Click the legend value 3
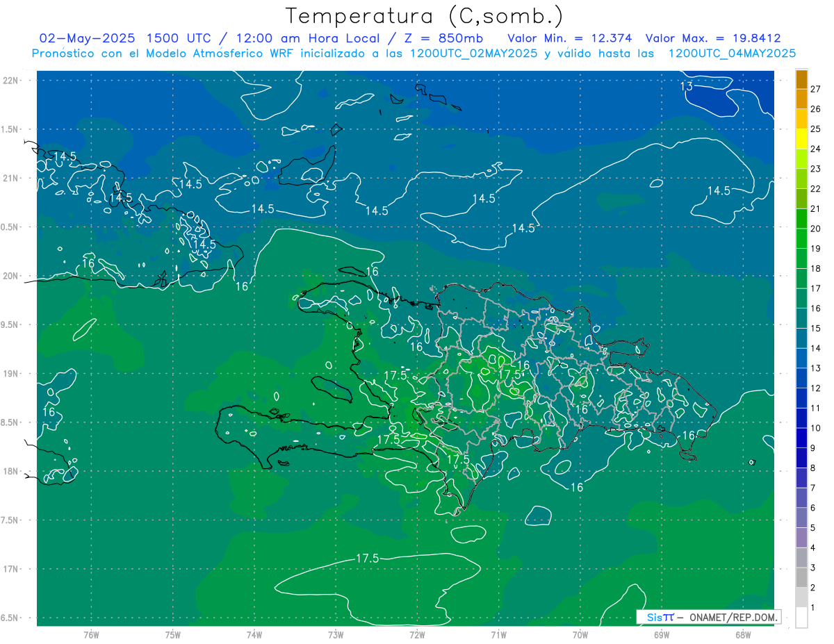The width and height of the screenshot is (834, 644). pos(813,568)
